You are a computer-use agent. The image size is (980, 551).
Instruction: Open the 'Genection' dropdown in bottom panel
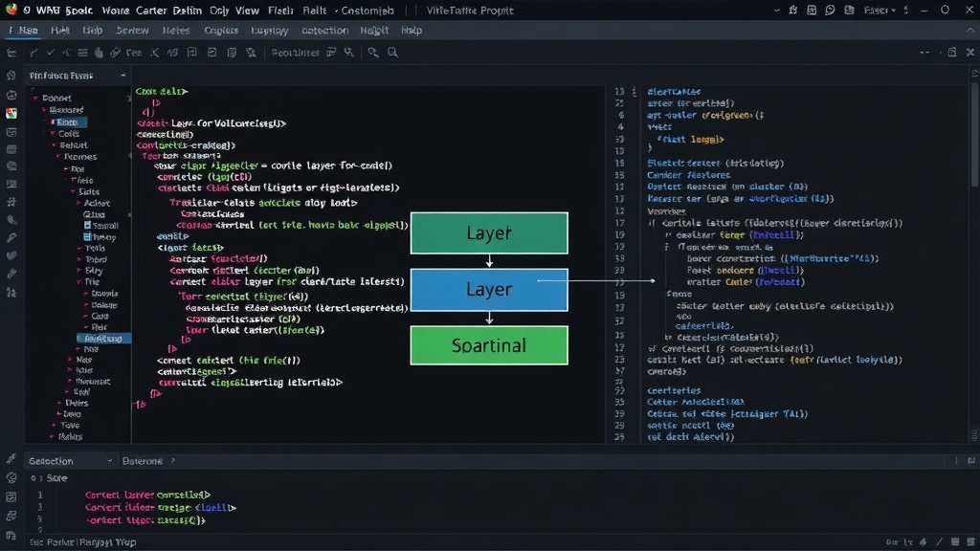[70, 460]
